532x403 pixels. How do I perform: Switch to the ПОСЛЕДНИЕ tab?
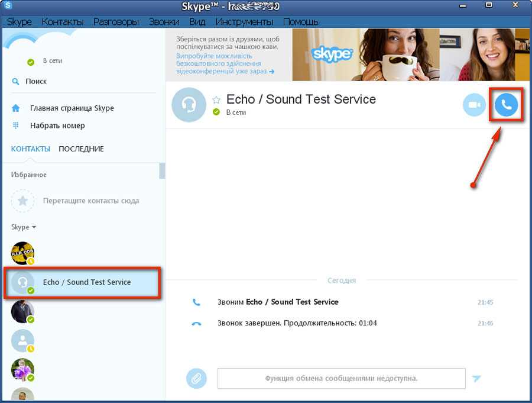click(x=81, y=149)
